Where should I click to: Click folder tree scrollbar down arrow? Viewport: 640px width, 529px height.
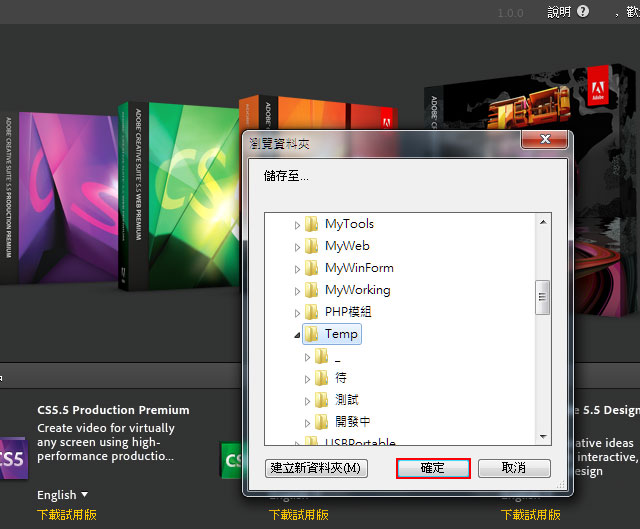tap(543, 437)
